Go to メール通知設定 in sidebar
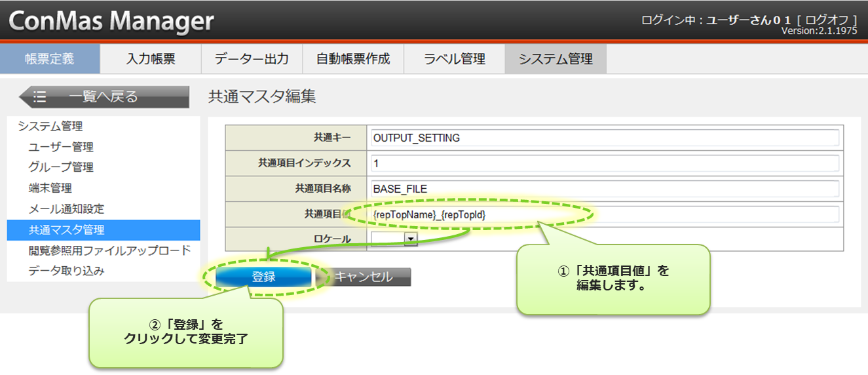The height and width of the screenshot is (375, 868). point(66,209)
